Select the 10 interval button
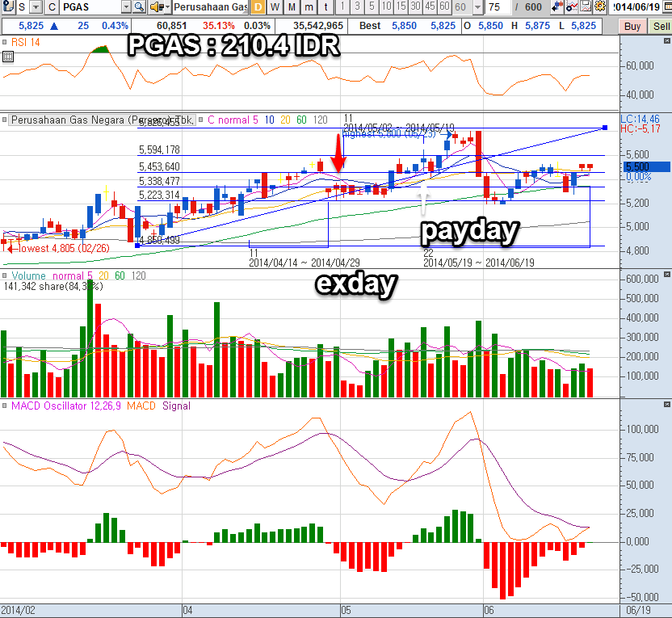Screen dimensions: 672x618 tap(387, 6)
